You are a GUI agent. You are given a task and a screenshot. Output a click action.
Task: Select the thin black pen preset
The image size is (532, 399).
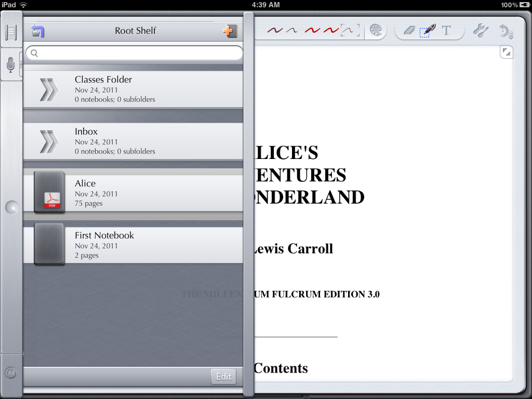pos(292,31)
